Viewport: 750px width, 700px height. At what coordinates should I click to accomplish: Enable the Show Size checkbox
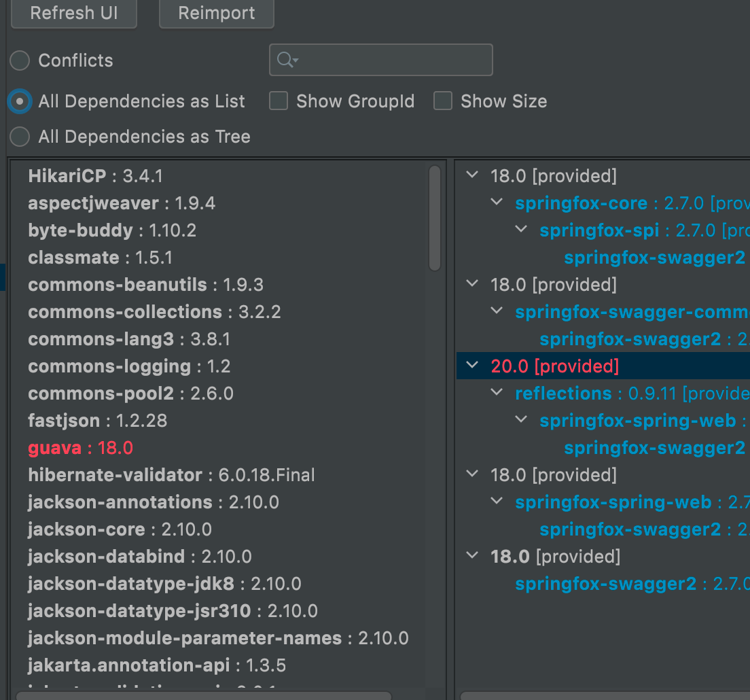[x=443, y=101]
